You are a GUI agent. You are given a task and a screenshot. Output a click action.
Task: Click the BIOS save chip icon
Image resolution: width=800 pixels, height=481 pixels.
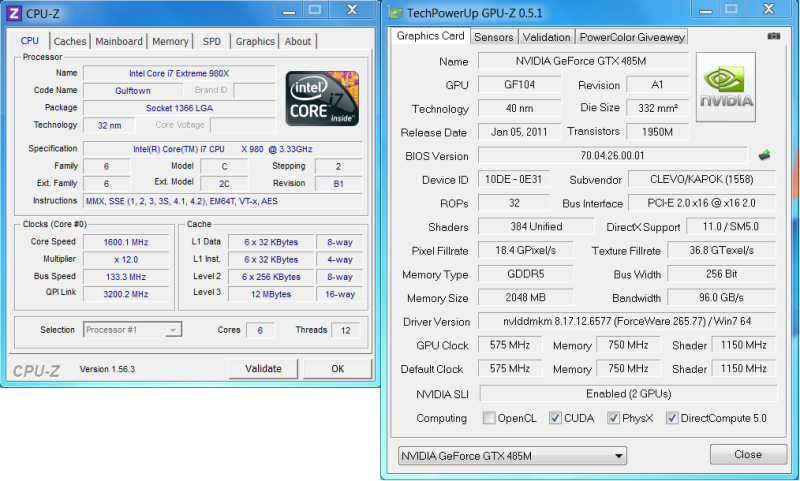coord(764,155)
